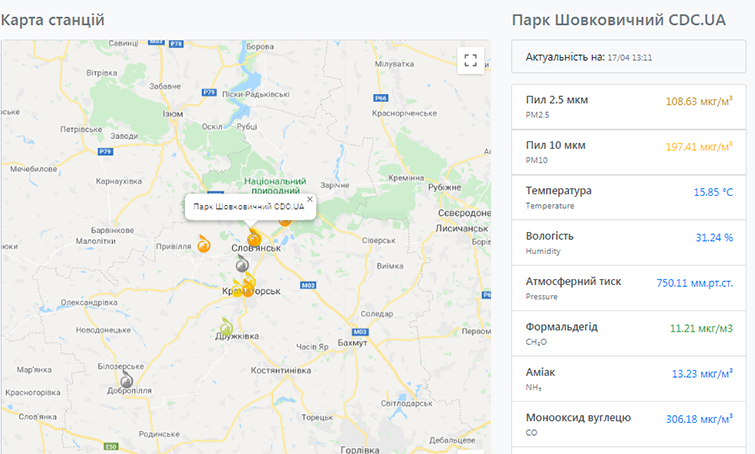Click the Лисичанськ label on map
This screenshot has width=755, height=454.
point(462,228)
